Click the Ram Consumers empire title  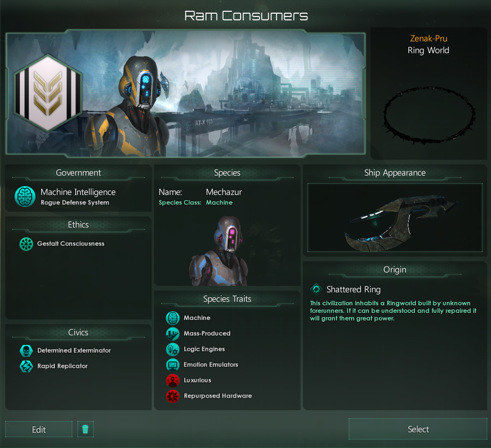246,16
